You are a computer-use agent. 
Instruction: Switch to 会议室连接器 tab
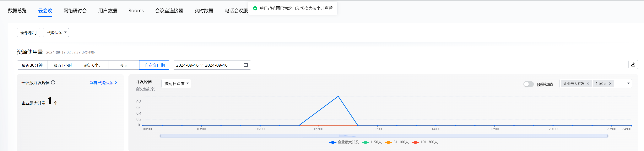(x=169, y=10)
